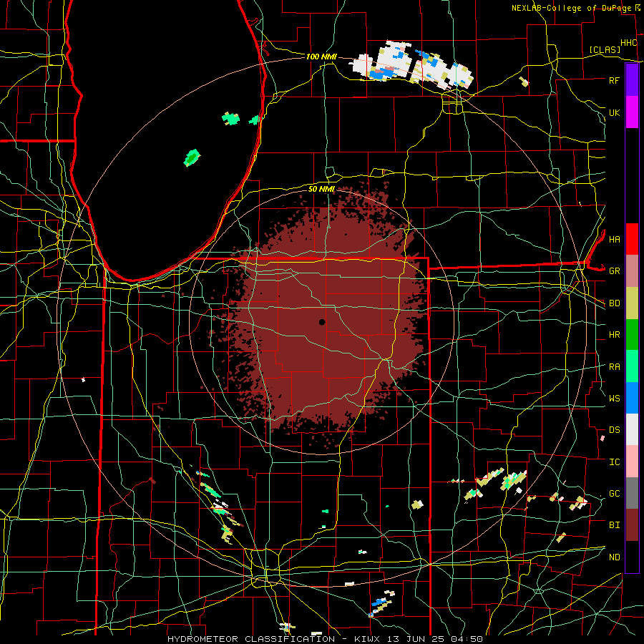The height and width of the screenshot is (644, 644).
Task: Click the WS legend label
Action: pos(614,398)
